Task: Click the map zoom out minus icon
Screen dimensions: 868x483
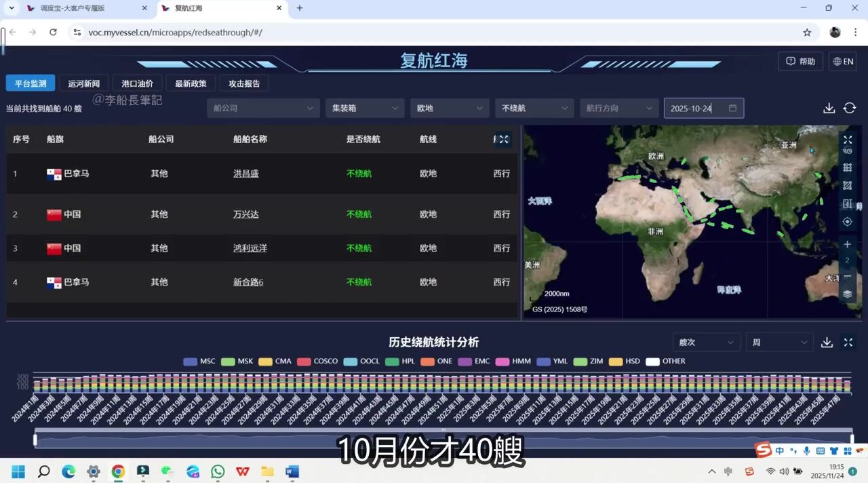Action: 847,277
